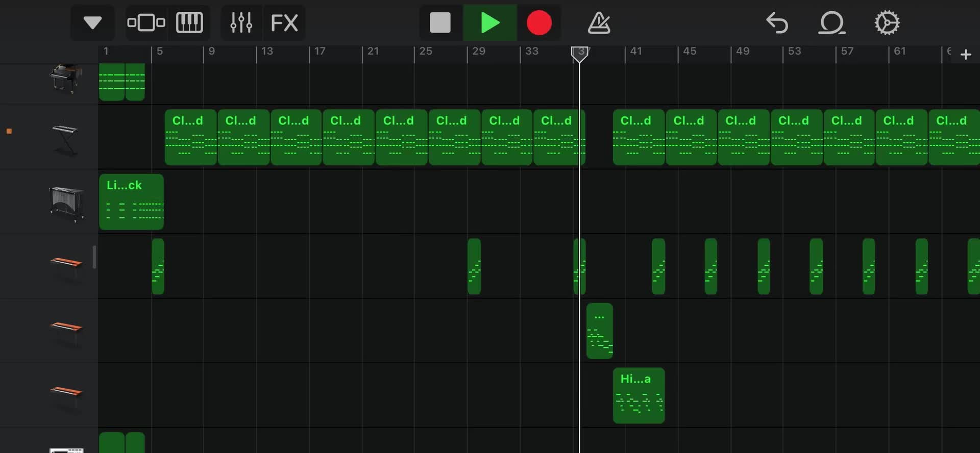The width and height of the screenshot is (980, 453).
Task: Switch to Tracks view button
Action: click(x=146, y=23)
